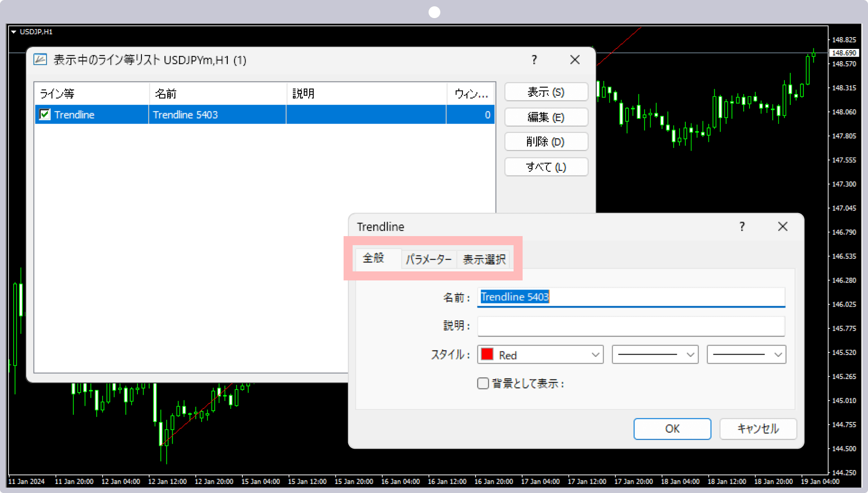Toggle the Trendline row checkbox
This screenshot has height=493, width=868.
(45, 114)
